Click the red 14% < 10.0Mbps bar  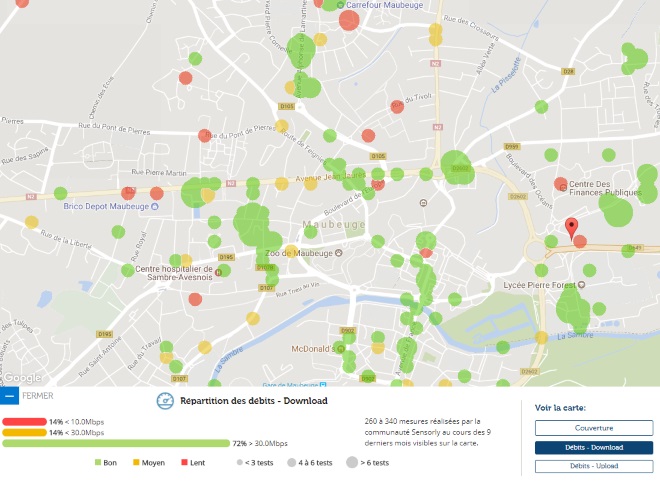click(x=24, y=421)
